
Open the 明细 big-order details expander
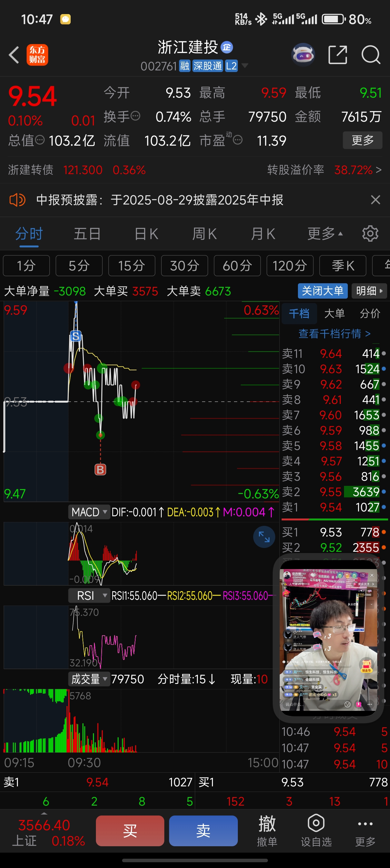pos(369,291)
